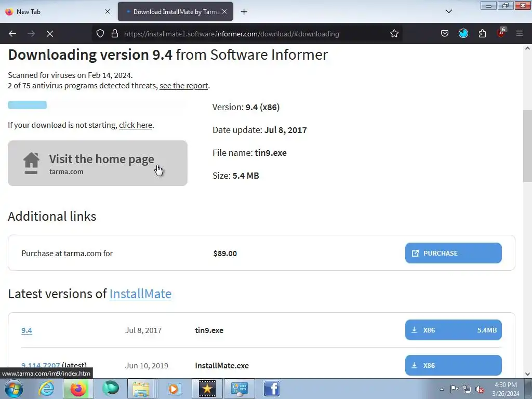Close the New Tab tab
This screenshot has width=532, height=399.
pyautogui.click(x=108, y=11)
